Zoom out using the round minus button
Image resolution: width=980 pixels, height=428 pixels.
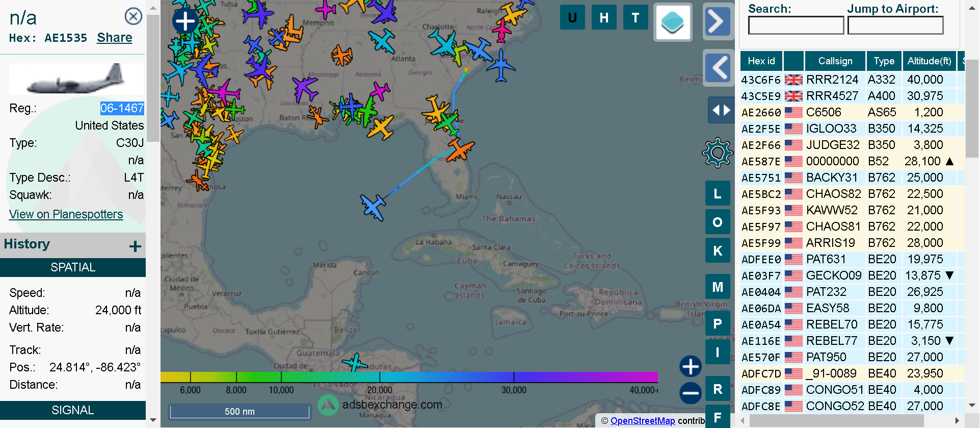(x=691, y=393)
